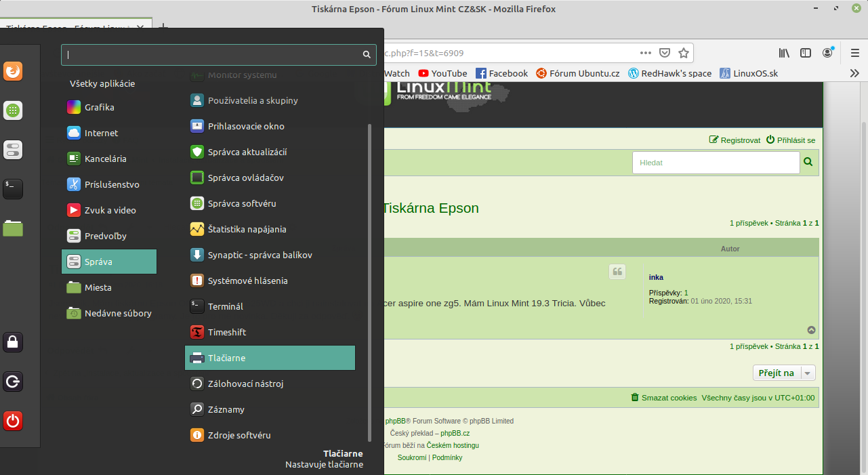Click the application menu scrollbar
This screenshot has width=868, height=475.
[369, 271]
